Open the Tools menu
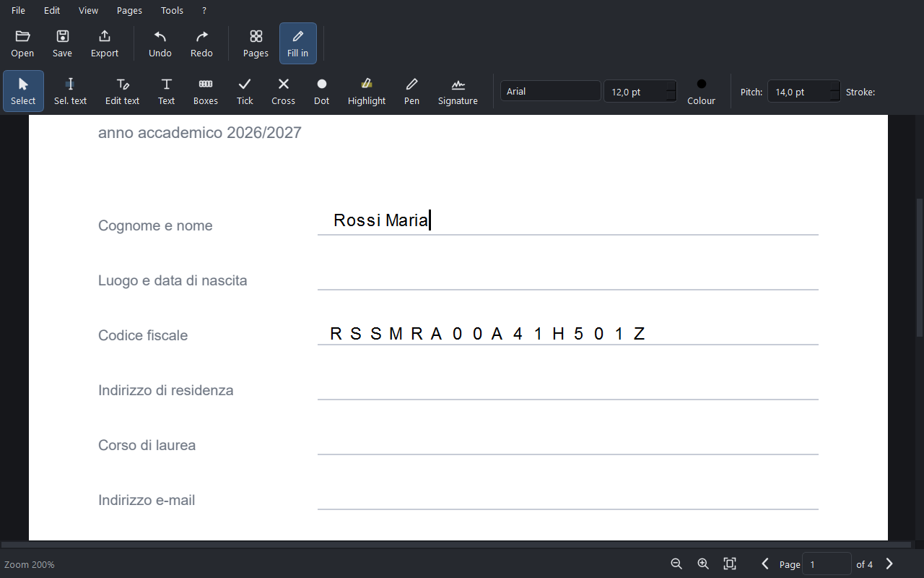Viewport: 924px width, 578px height. (172, 11)
